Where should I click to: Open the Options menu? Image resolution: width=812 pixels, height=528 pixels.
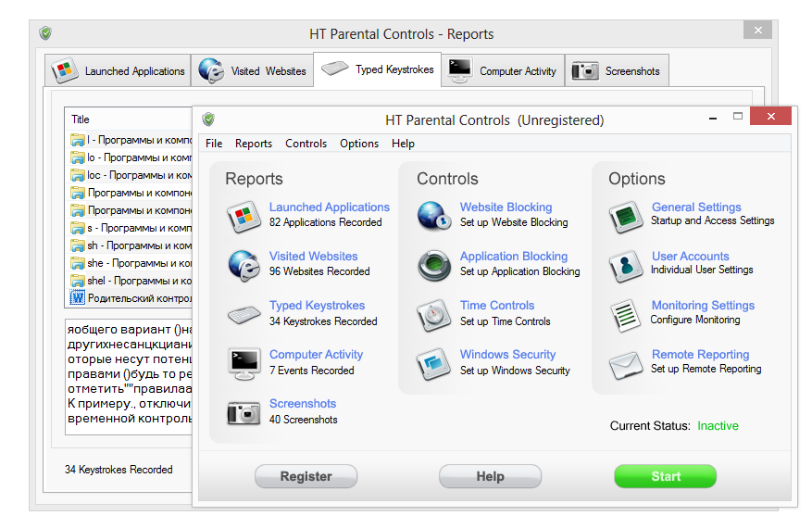[359, 144]
